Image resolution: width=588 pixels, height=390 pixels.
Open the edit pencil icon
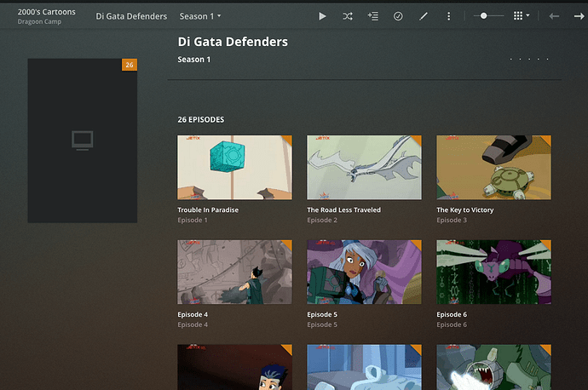click(424, 16)
